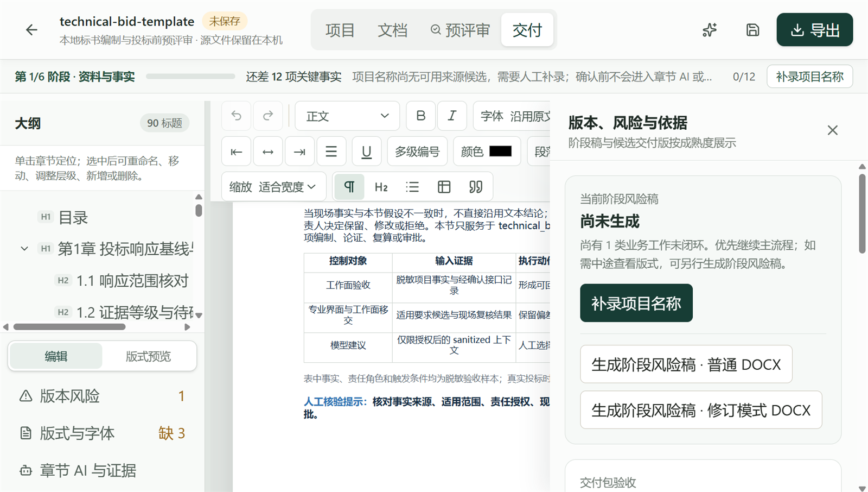Screen dimensions: 868x492
Task: Click the outline vertical scrollbar thumb
Action: [x=199, y=210]
